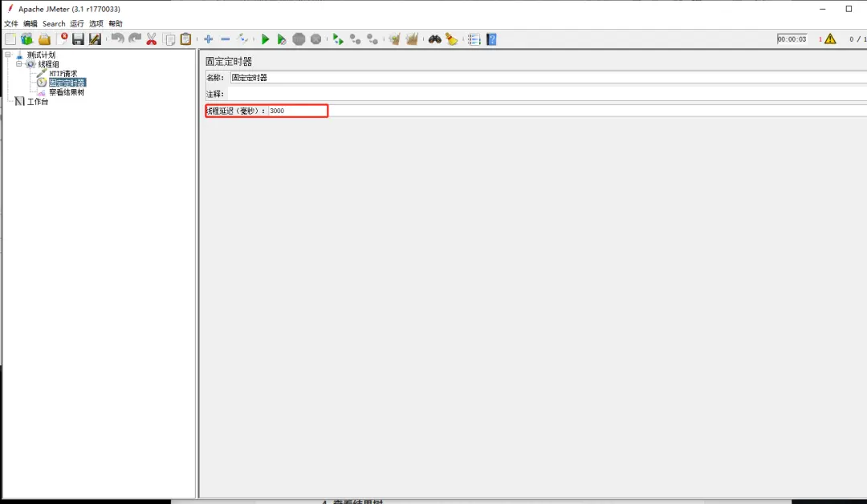Select 测试计划 in the tree

pyautogui.click(x=42, y=55)
